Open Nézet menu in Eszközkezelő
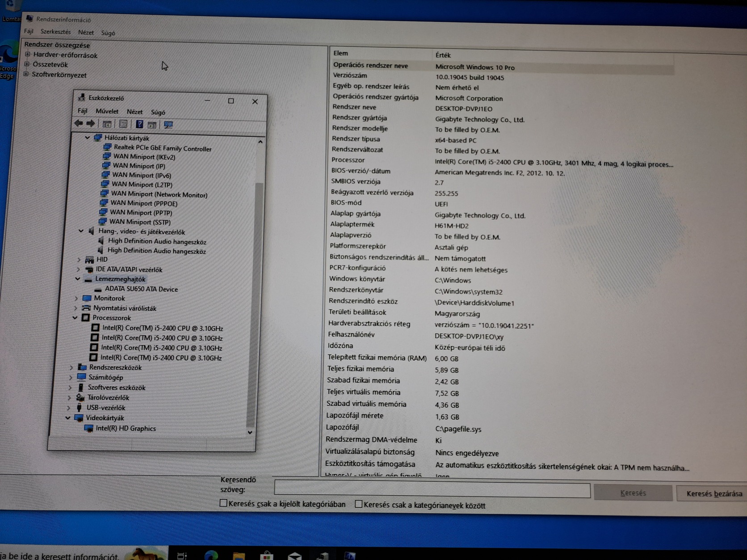 [134, 112]
